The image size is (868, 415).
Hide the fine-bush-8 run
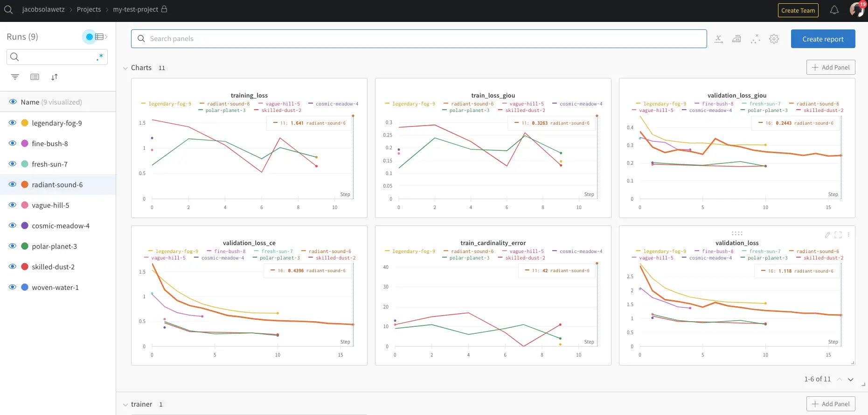[x=13, y=143]
